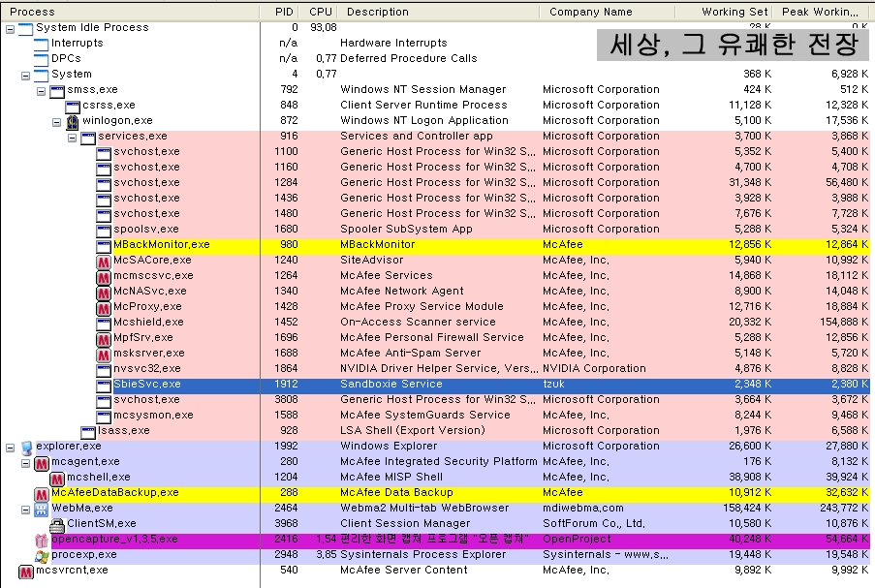The width and height of the screenshot is (875, 588).
Task: Click the winlogon.exe process icon
Action: (73, 122)
